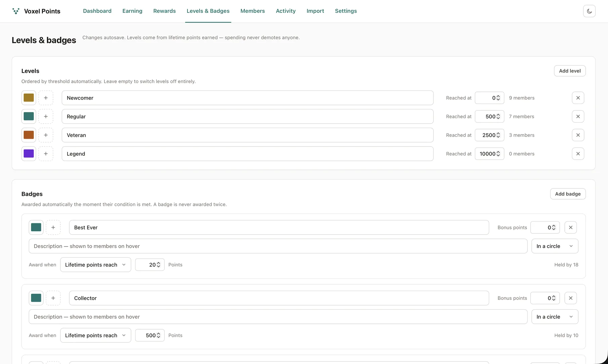Click the Voxel Points logo icon

(x=16, y=11)
